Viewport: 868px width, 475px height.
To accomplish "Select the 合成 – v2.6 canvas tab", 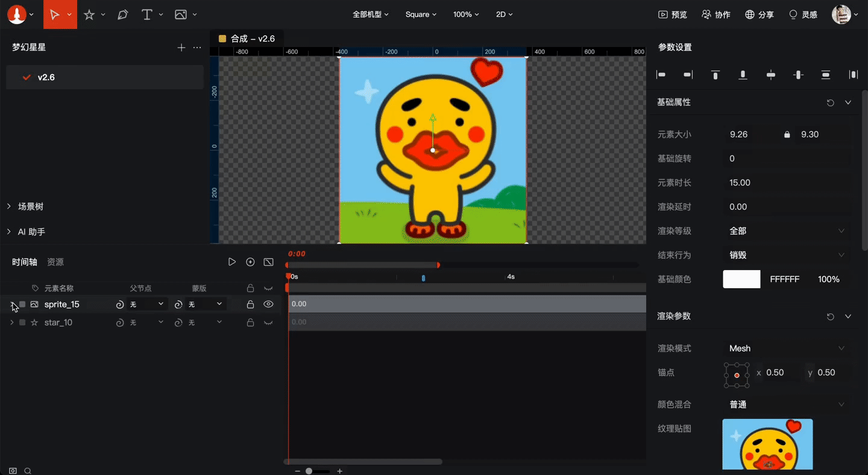I will point(247,39).
